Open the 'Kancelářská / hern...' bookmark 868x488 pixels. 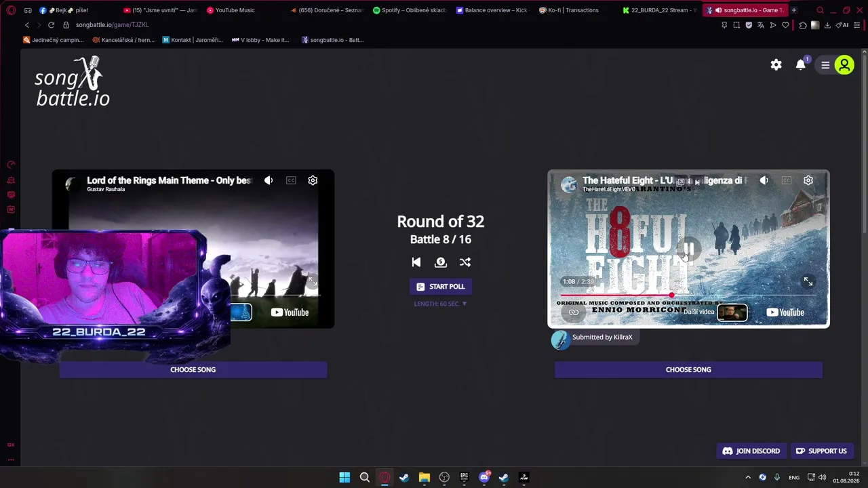tap(123, 40)
